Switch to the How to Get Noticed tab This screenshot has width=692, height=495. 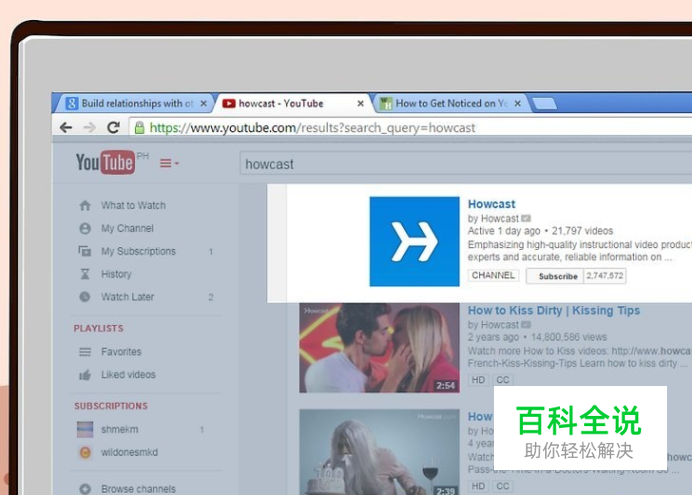[x=450, y=103]
